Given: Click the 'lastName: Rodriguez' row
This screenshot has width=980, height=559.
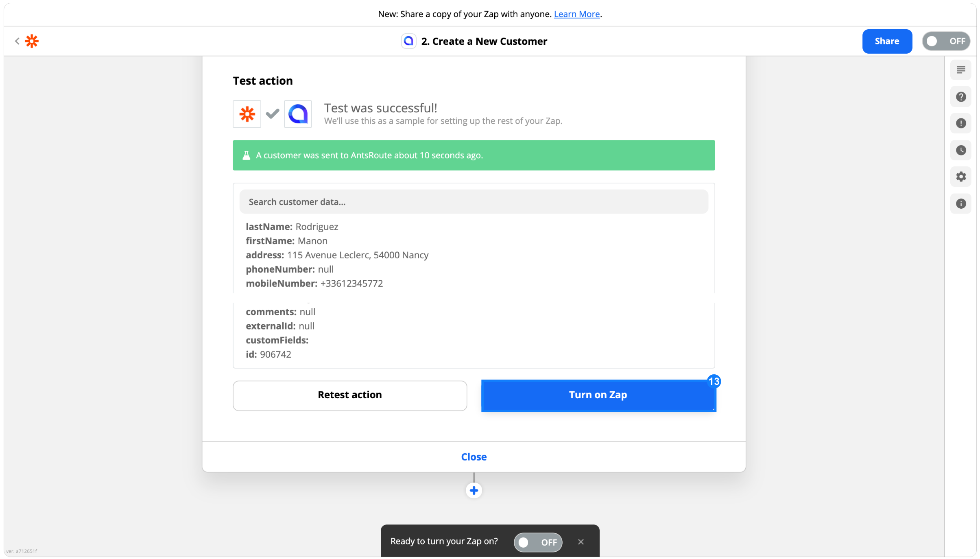Looking at the screenshot, I should pos(292,227).
